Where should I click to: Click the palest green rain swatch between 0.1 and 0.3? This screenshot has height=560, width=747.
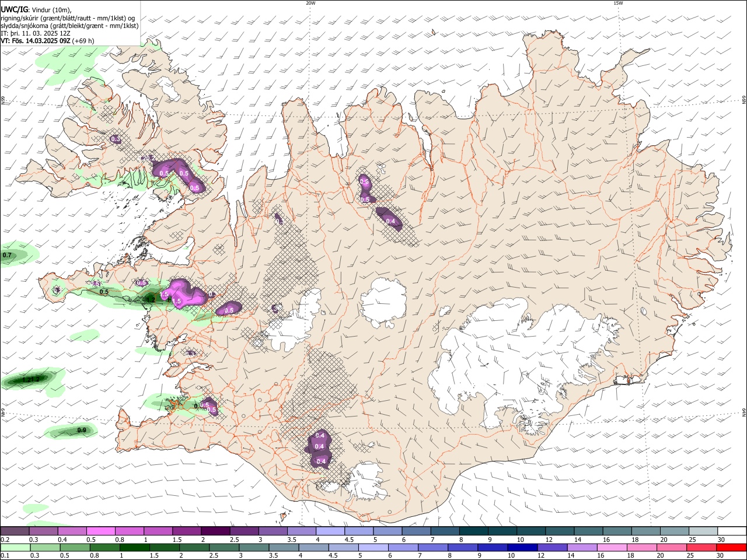15,547
